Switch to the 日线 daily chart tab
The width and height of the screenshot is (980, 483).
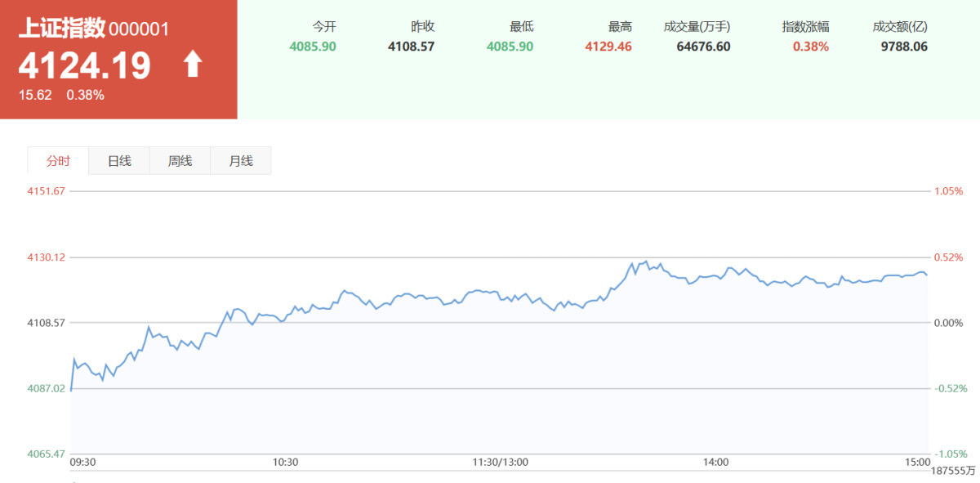pos(119,161)
